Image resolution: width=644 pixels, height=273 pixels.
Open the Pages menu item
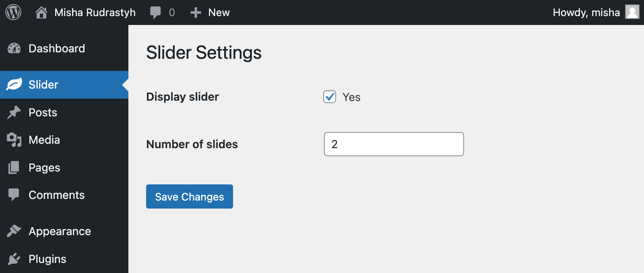point(44,168)
